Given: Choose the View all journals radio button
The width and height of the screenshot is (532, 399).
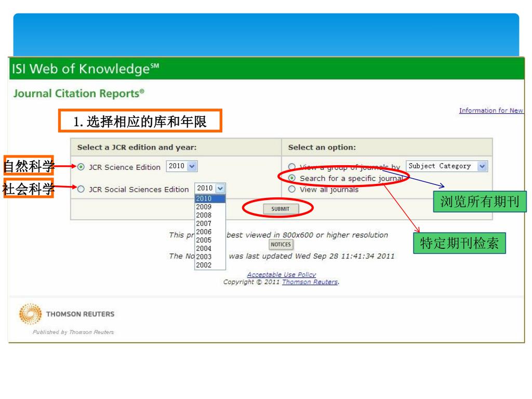Looking at the screenshot, I should [292, 189].
